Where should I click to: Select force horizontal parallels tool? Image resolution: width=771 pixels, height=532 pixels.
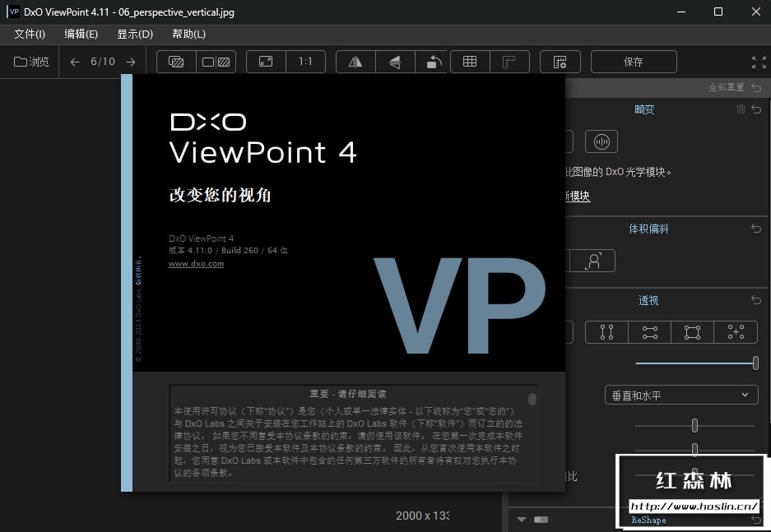[x=649, y=332]
